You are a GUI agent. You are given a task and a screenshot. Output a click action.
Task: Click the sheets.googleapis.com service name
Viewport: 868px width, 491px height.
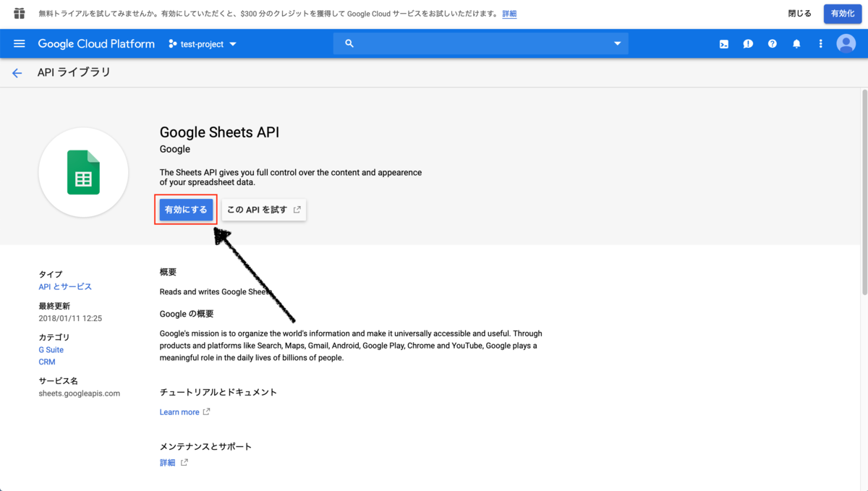tap(80, 393)
